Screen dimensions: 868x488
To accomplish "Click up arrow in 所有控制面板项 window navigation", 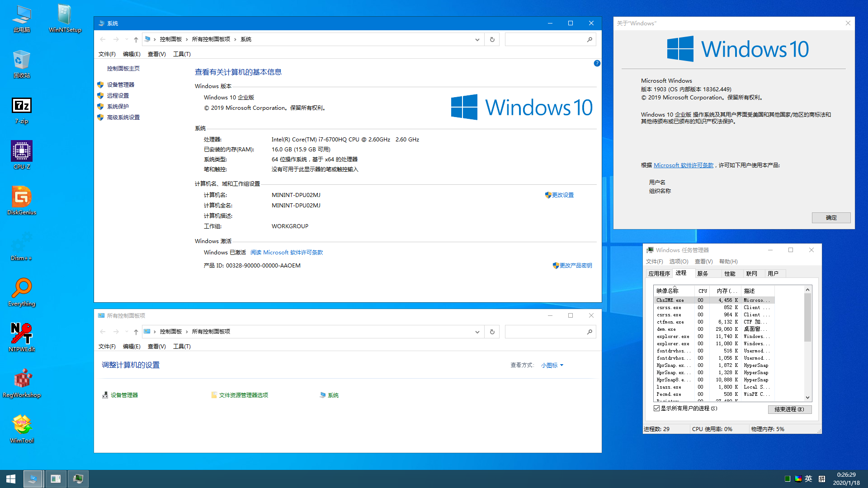I will point(136,332).
